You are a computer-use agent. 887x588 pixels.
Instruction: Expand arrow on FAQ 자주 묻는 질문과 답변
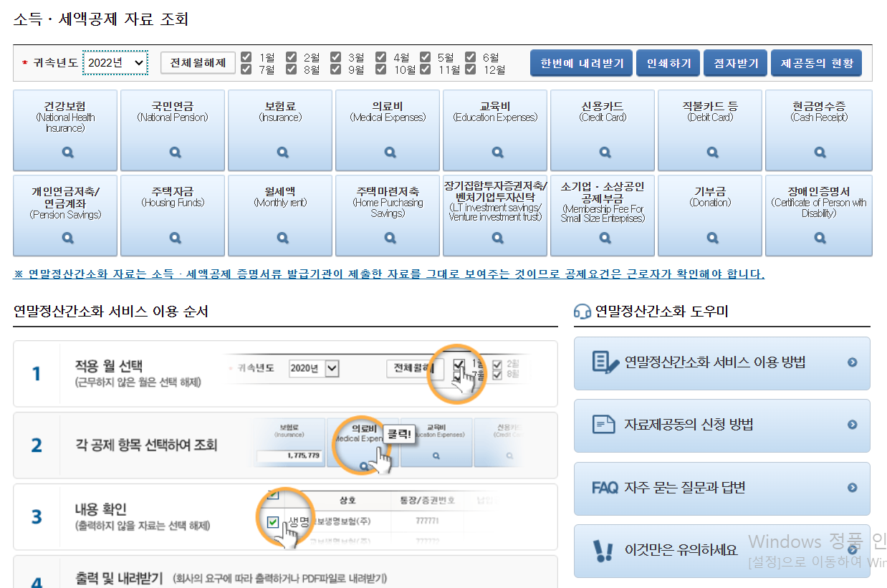852,488
